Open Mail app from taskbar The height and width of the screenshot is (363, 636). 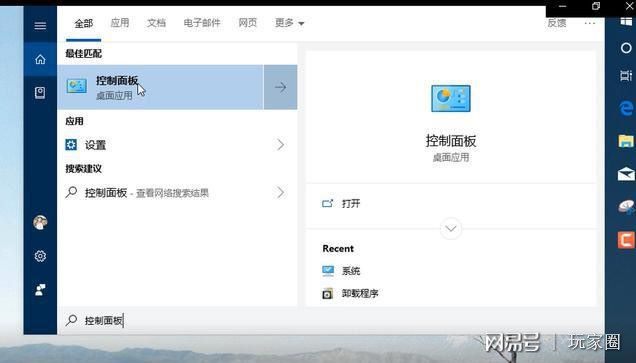(x=626, y=174)
